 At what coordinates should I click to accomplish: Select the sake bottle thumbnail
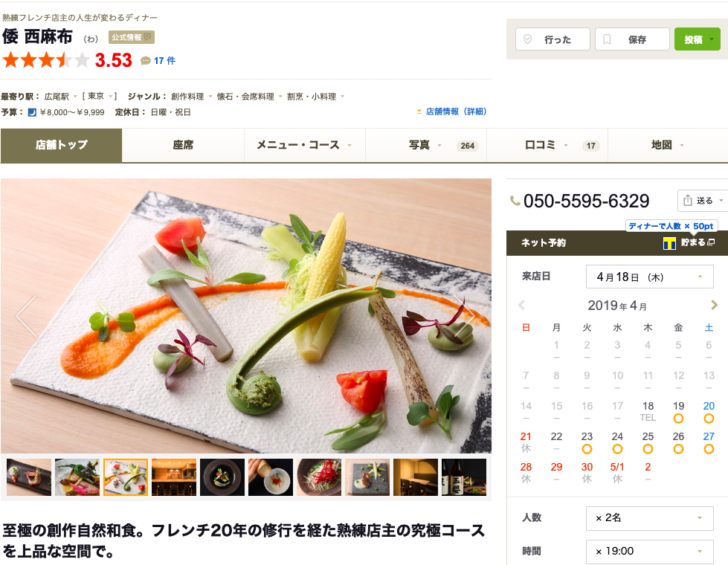click(464, 477)
